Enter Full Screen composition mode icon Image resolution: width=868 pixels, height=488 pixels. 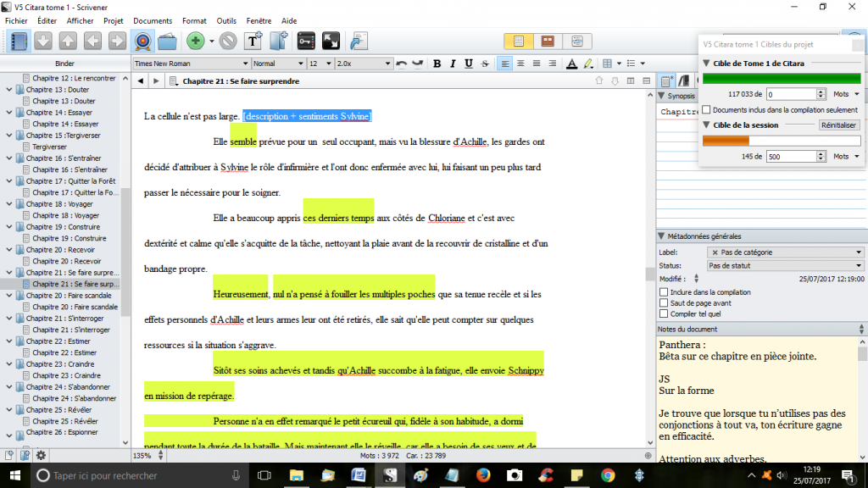tap(331, 41)
